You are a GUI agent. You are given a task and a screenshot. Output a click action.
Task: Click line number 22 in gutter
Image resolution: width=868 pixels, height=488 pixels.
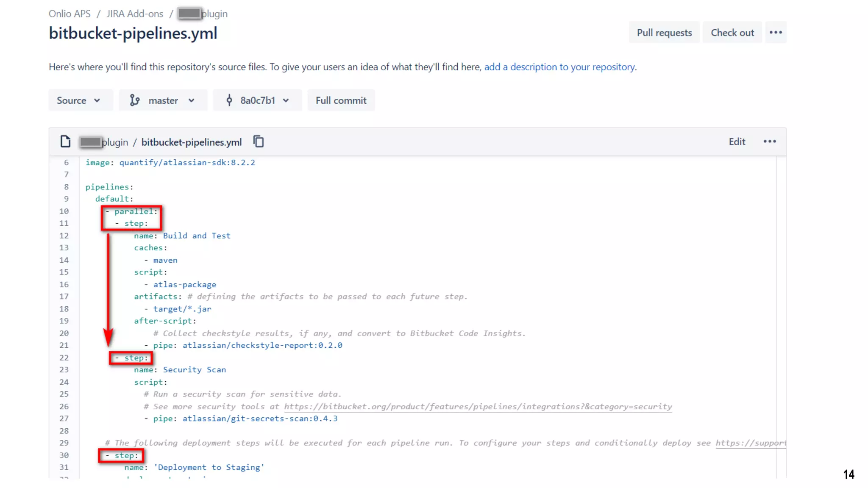(x=64, y=358)
